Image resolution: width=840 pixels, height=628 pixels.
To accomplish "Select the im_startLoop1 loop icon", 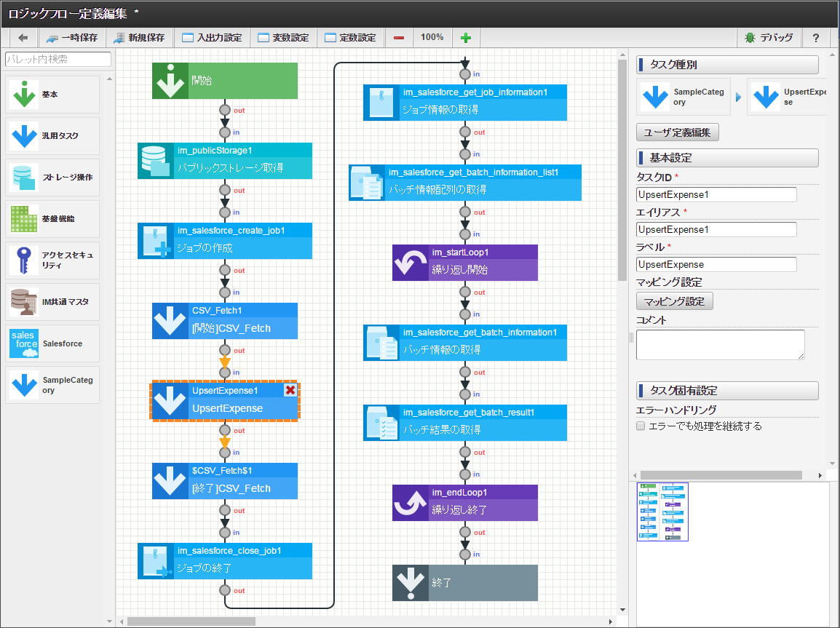I will (411, 263).
